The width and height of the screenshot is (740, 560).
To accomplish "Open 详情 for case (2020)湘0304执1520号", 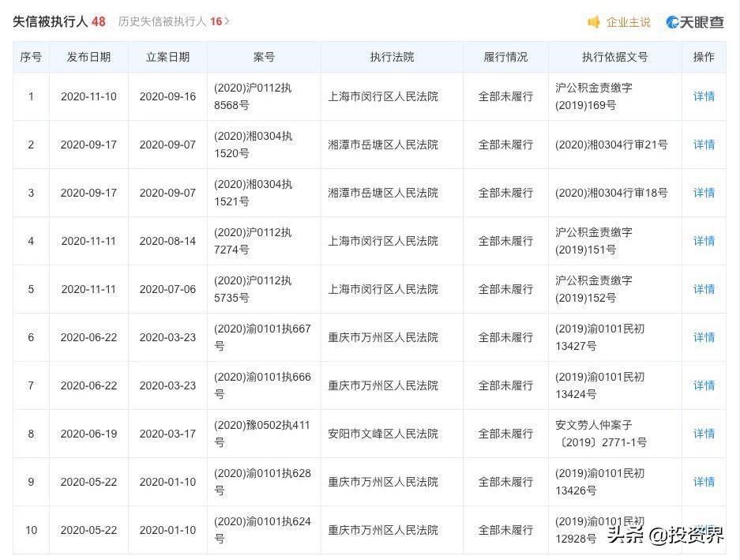I will (x=703, y=145).
